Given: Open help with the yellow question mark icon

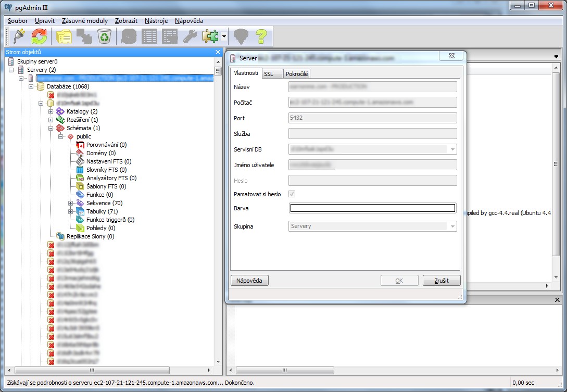Looking at the screenshot, I should pos(261,36).
